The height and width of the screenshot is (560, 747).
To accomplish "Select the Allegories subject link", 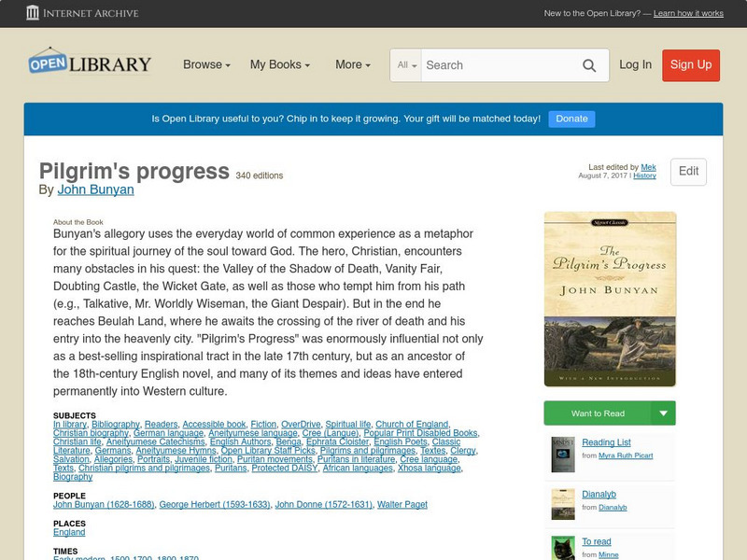I will (113, 459).
